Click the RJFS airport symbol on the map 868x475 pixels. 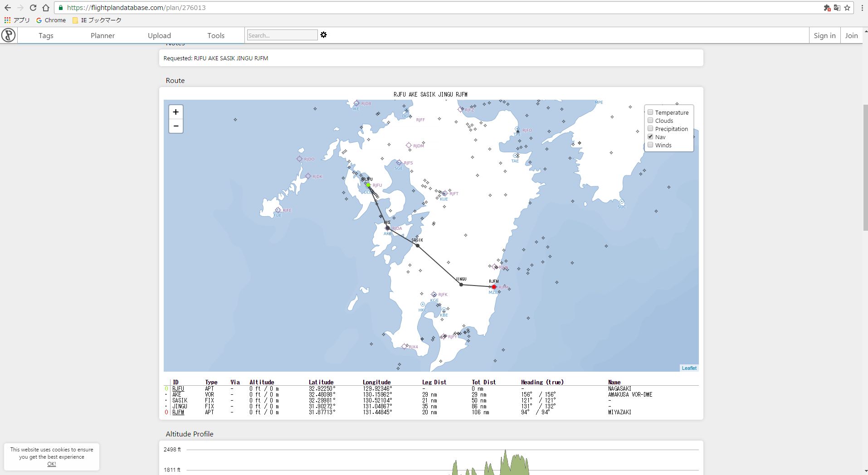(x=399, y=163)
